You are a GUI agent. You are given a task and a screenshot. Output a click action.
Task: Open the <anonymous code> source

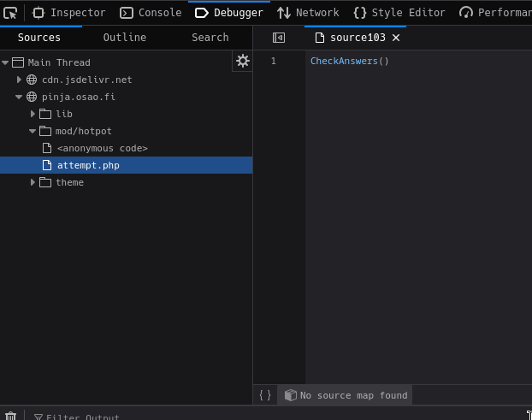(102, 148)
